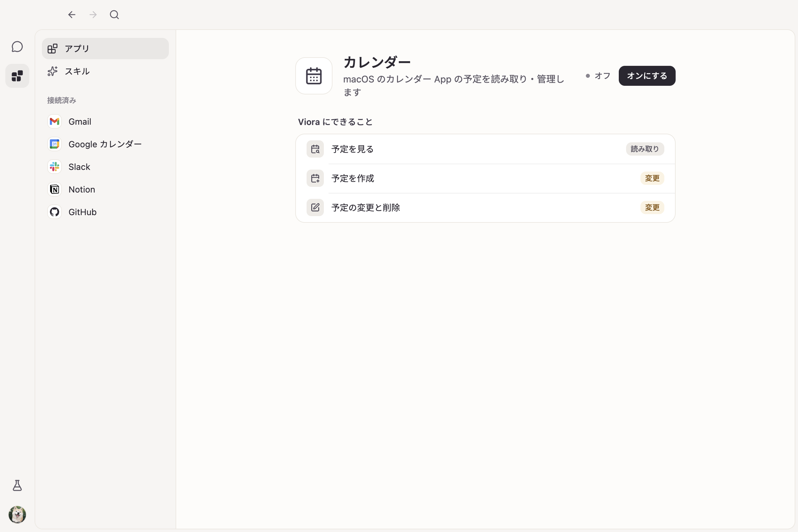This screenshot has width=798, height=532.
Task: Click the large calendar app icon
Action: coord(314,76)
